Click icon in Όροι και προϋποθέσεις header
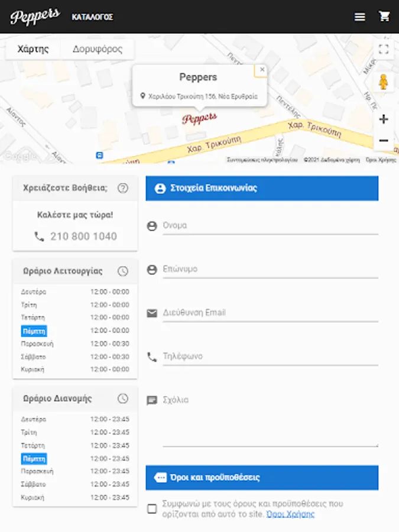 [160, 478]
